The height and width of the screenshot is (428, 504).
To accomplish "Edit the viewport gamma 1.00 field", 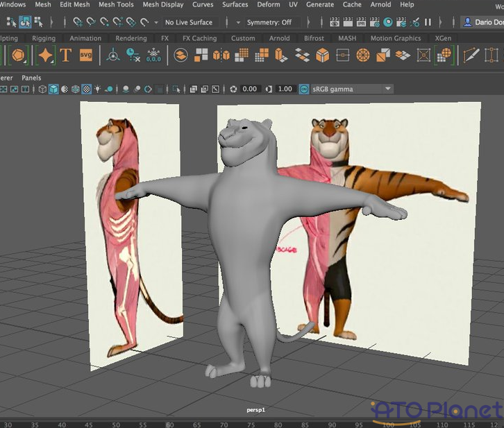I will pyautogui.click(x=285, y=89).
